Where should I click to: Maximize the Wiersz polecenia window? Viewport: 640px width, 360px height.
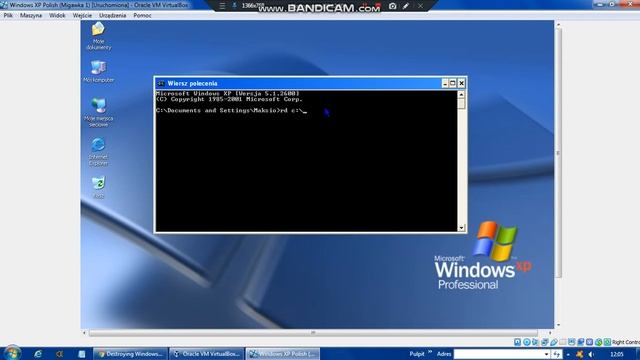coord(453,83)
